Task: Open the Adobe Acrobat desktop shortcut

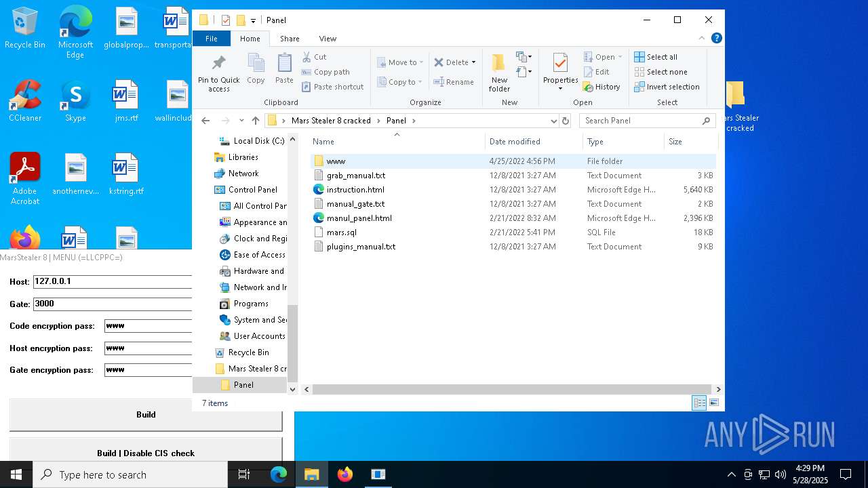Action: [x=25, y=178]
